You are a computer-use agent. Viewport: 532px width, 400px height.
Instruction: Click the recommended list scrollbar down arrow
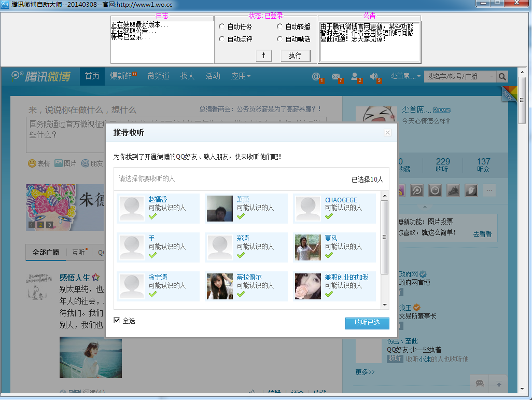(385, 305)
